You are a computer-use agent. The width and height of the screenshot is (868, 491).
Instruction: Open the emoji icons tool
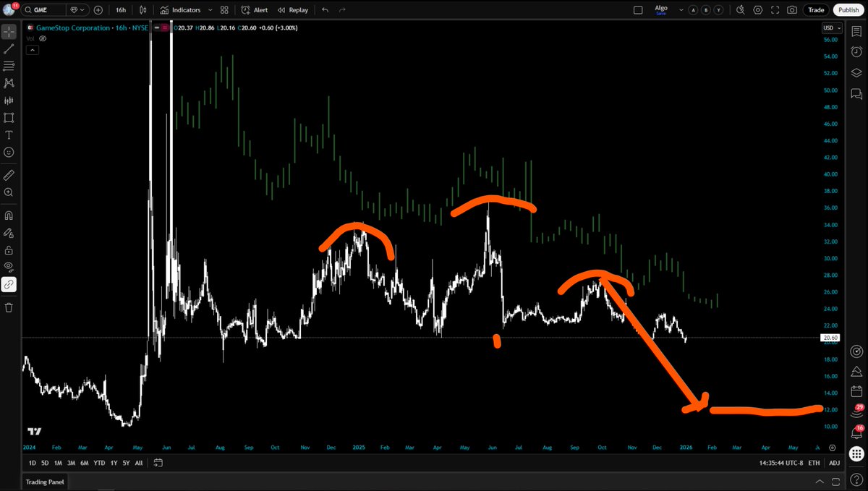(x=9, y=153)
